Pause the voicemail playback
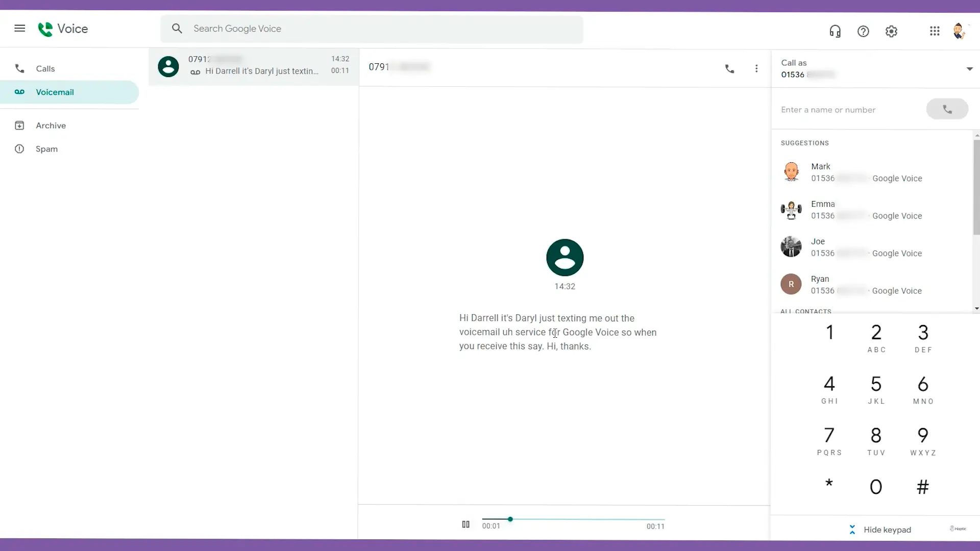The height and width of the screenshot is (551, 980). pyautogui.click(x=465, y=524)
